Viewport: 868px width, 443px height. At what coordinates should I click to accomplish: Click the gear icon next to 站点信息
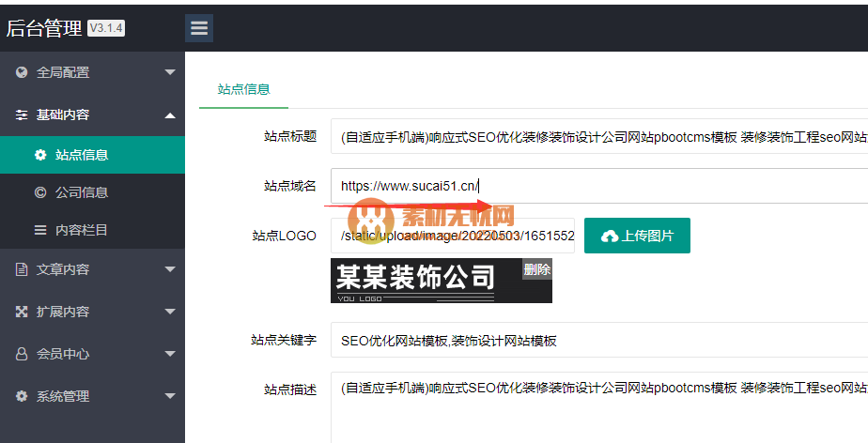40,155
